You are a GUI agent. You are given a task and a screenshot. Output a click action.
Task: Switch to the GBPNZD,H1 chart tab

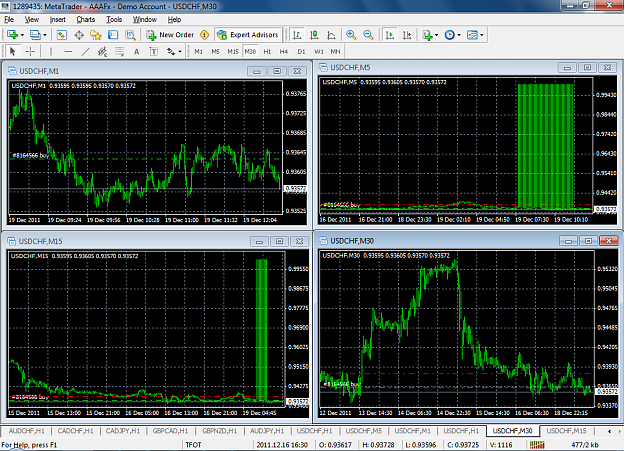tap(219, 431)
